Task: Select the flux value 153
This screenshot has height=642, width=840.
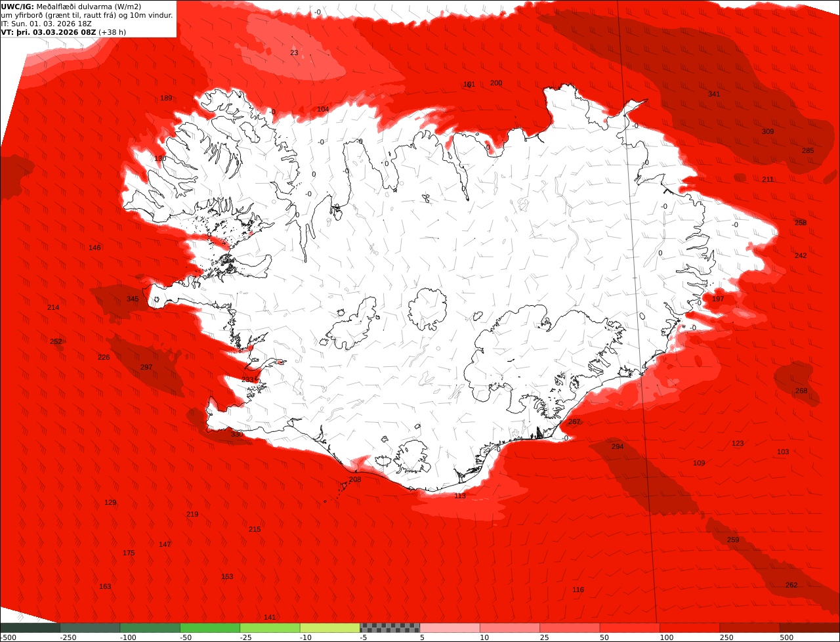Action: 227,576
